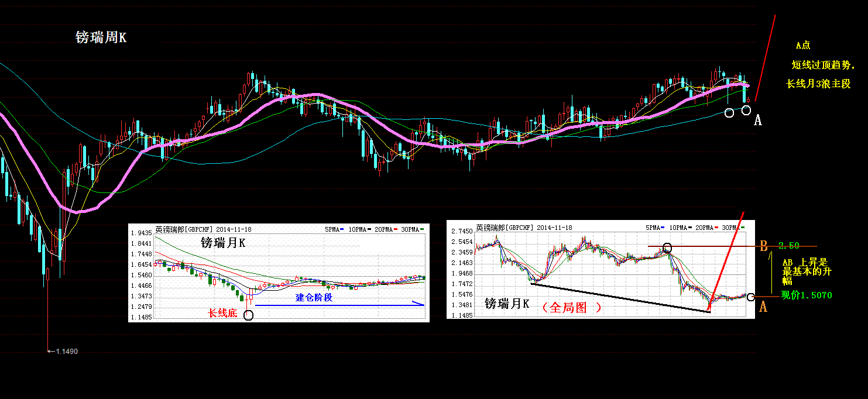Select the 2.7450 axis value
This screenshot has width=868, height=399.
[462, 231]
